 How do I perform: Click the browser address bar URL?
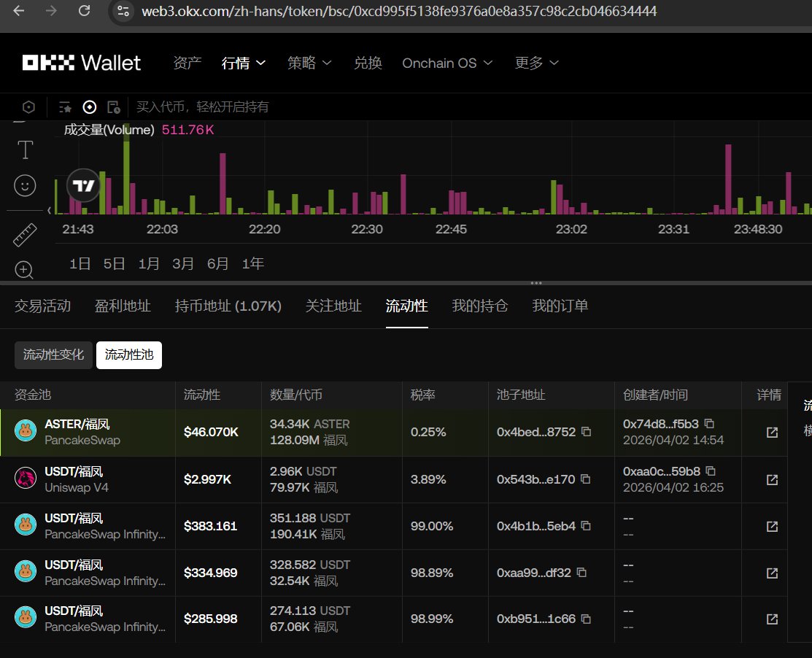(x=399, y=11)
